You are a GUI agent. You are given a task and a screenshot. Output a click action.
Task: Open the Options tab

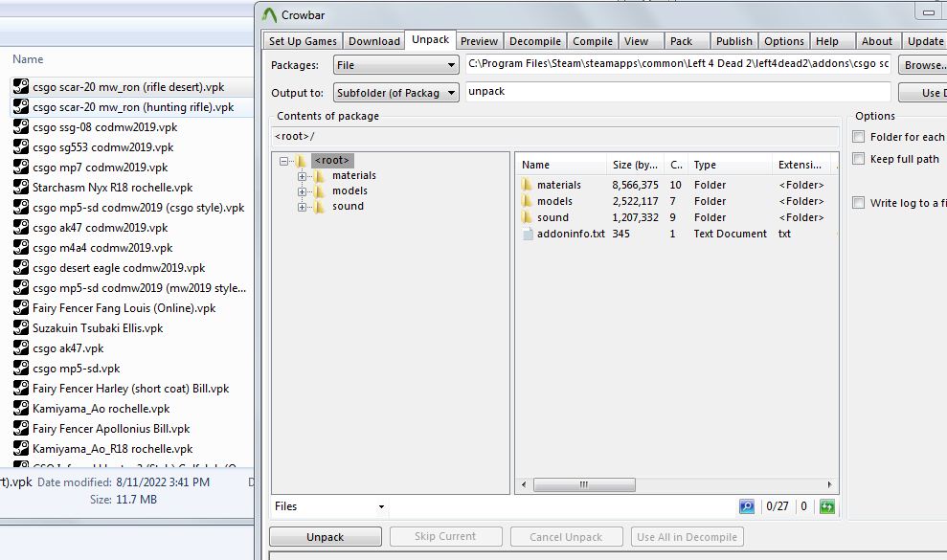click(784, 41)
